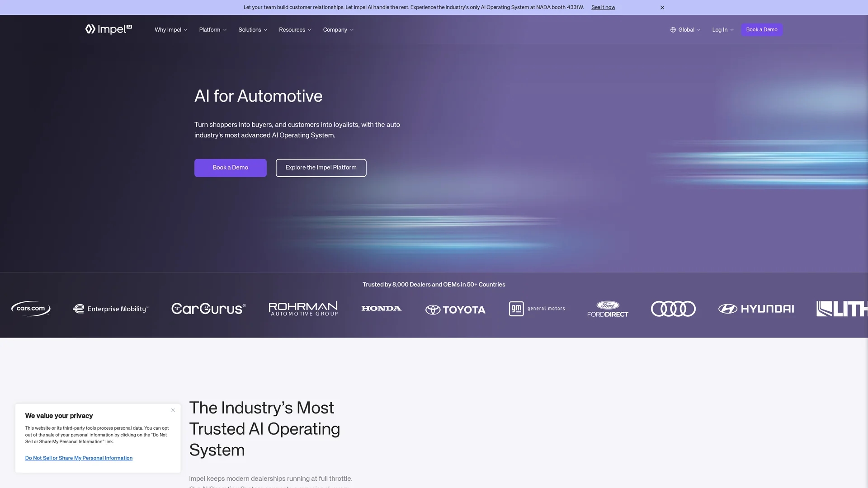Expand the Why Impel menu

171,30
